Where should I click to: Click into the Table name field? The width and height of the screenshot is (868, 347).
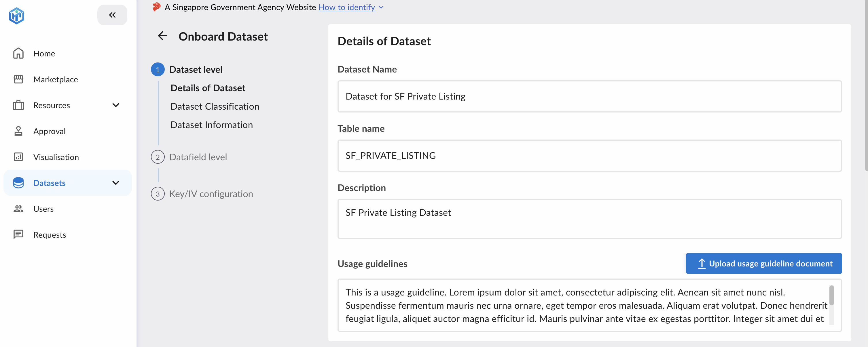point(589,155)
